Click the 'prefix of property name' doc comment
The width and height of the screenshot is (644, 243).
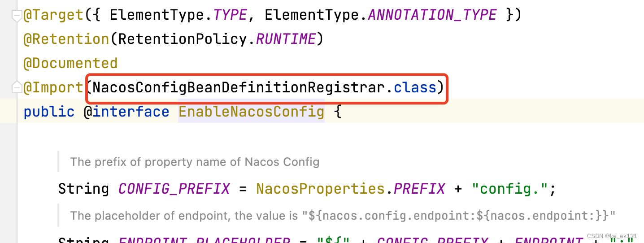point(195,162)
